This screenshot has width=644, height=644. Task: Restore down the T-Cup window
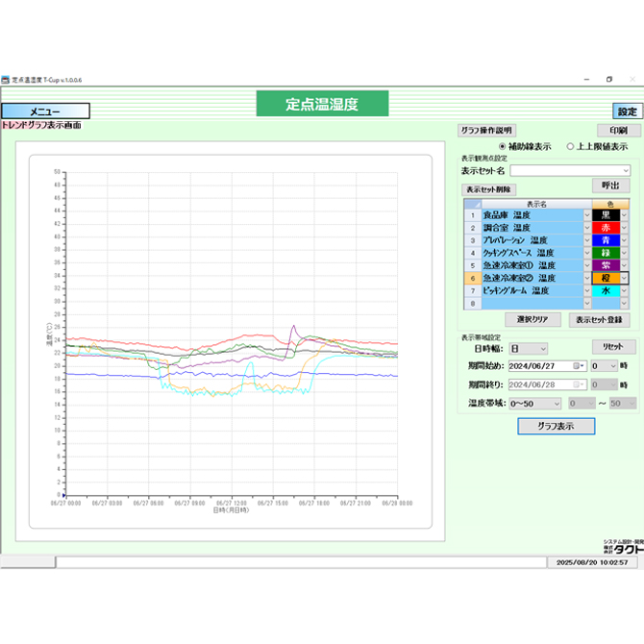[x=609, y=79]
